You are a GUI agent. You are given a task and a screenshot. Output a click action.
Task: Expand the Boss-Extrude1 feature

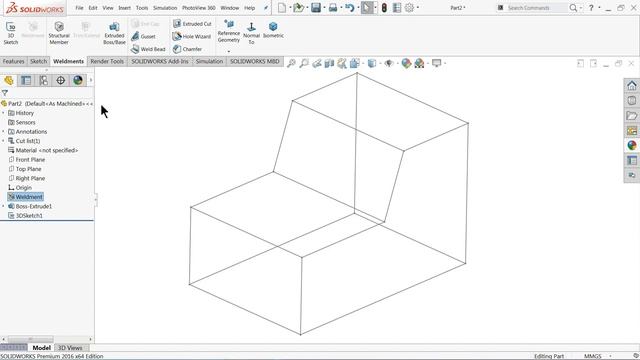pos(3,206)
